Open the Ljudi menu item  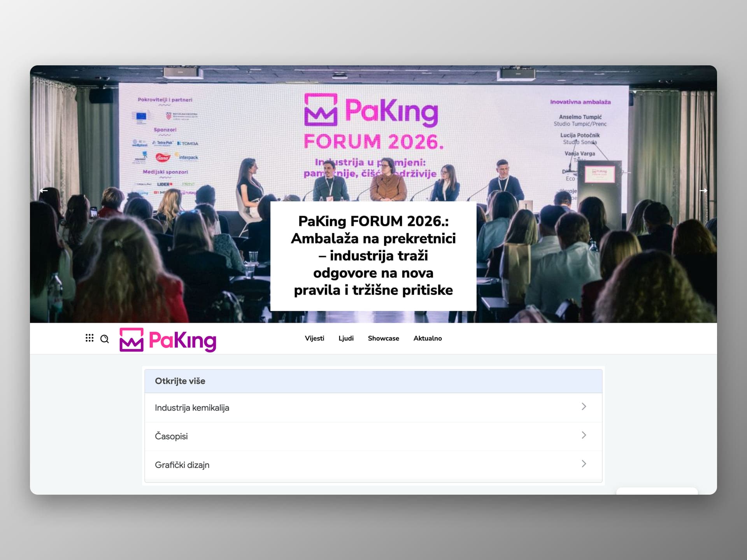tap(346, 338)
